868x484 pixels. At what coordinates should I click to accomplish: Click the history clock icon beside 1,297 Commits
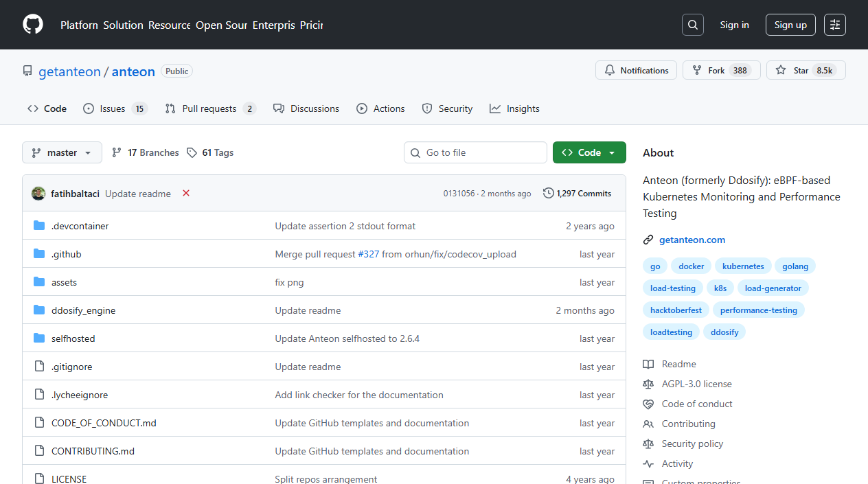click(547, 194)
